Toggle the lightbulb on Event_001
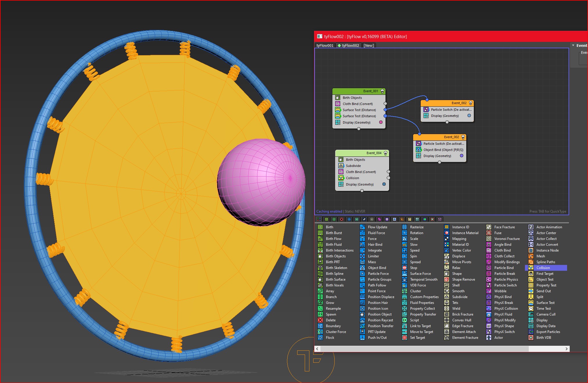588x383 pixels. pyautogui.click(x=382, y=91)
